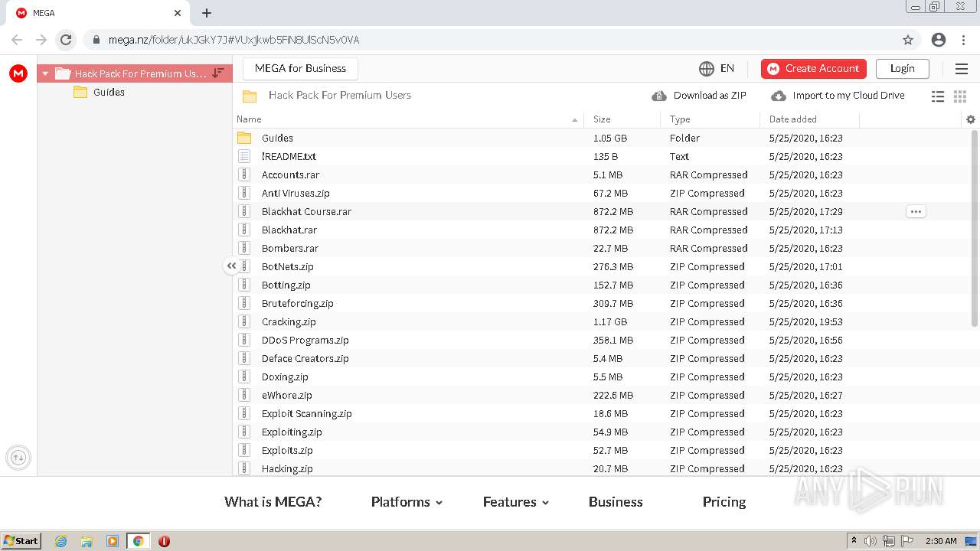
Task: Open column settings gear icon
Action: 971,119
